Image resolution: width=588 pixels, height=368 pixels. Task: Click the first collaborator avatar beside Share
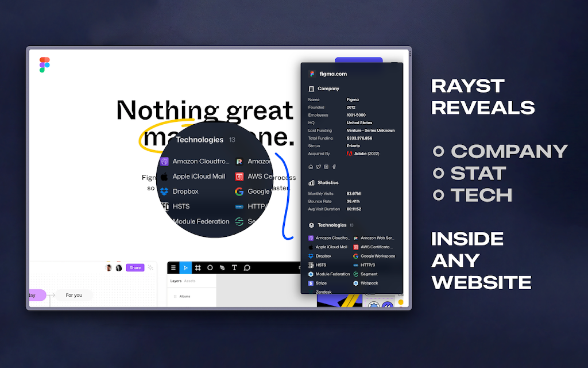pyautogui.click(x=109, y=268)
